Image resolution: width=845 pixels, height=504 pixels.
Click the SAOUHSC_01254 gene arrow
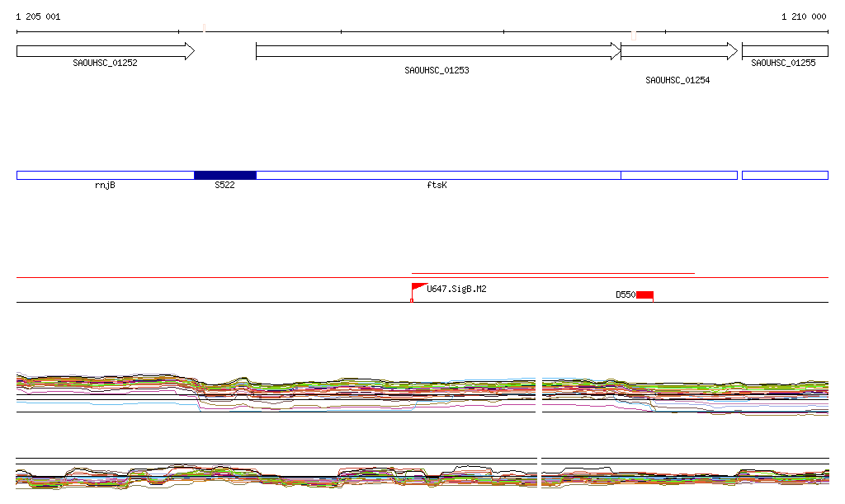point(678,51)
